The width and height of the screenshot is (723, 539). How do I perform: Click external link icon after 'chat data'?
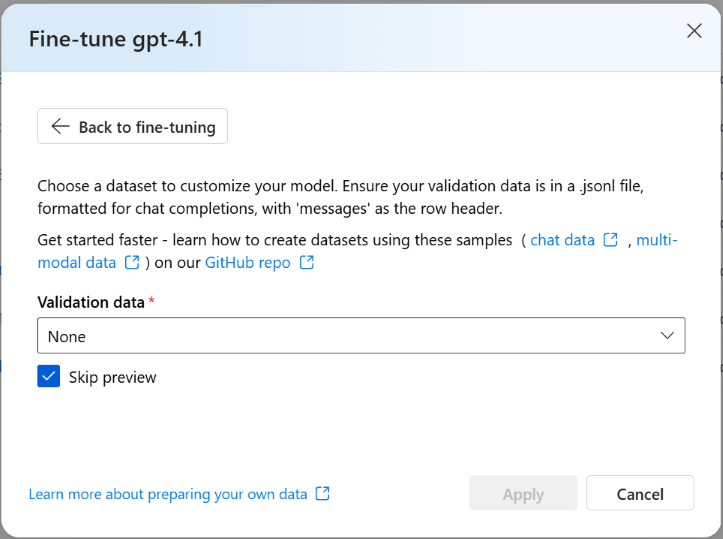[x=611, y=240]
